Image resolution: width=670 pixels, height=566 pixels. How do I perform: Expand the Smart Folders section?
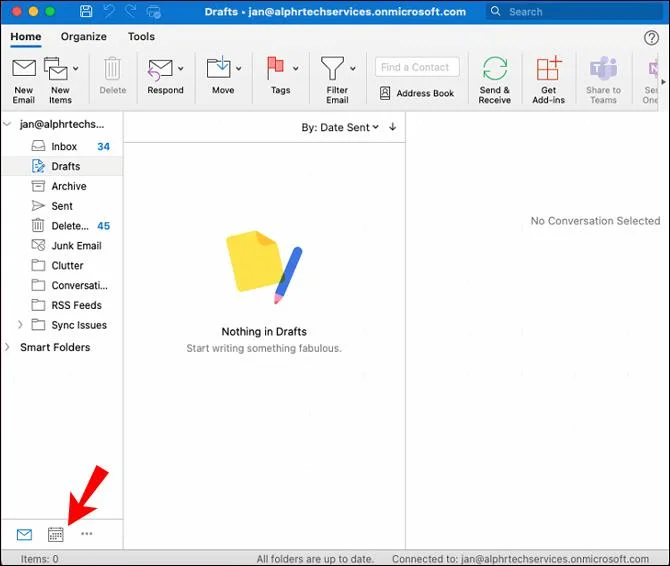point(8,347)
